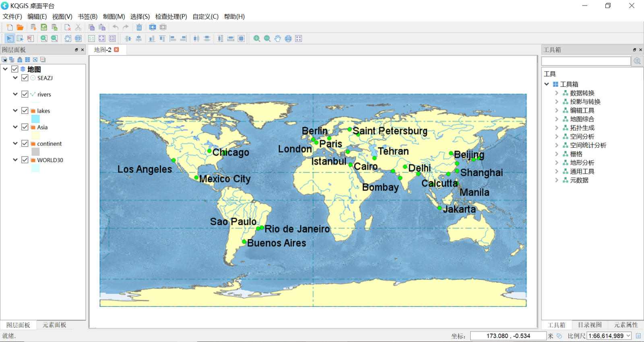Open the 检查处理(P) menu

(x=171, y=16)
